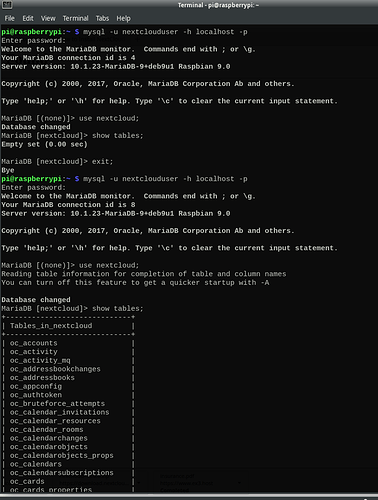Screen dimensions: 378x500
Task: Click 'connection id is 8' line
Action: tap(68, 205)
